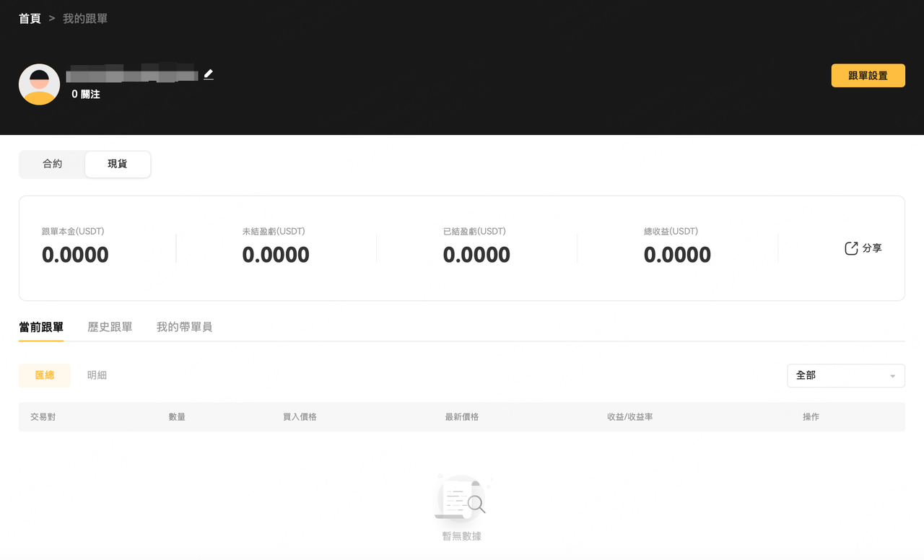The image size is (924, 560).
Task: Click the 我的跟單 breadcrumb
Action: click(85, 19)
